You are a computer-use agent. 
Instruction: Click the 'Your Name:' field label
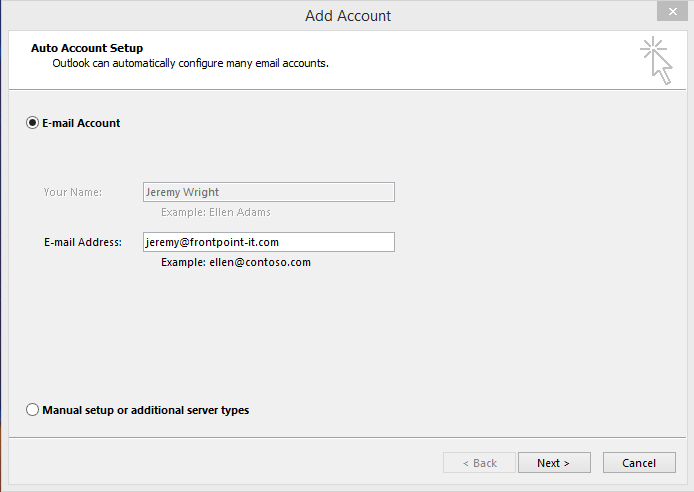(x=73, y=192)
